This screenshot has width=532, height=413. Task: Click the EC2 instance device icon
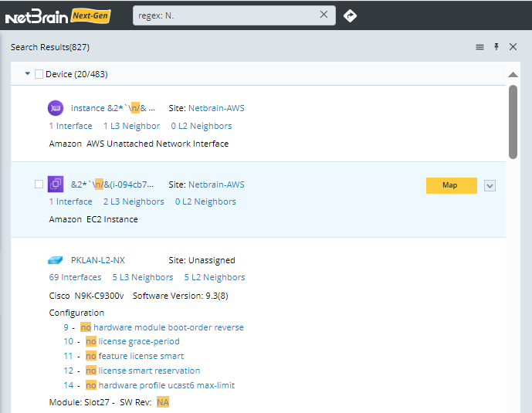[x=55, y=184]
